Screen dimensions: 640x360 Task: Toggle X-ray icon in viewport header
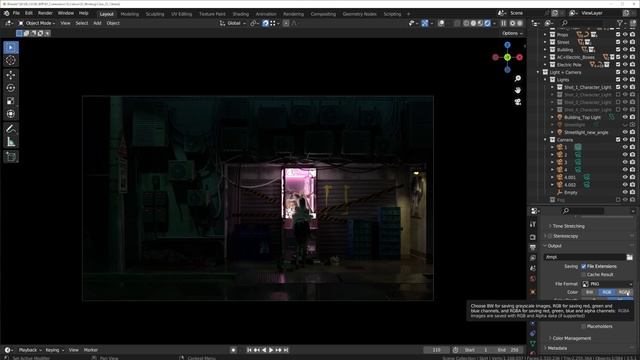point(457,23)
